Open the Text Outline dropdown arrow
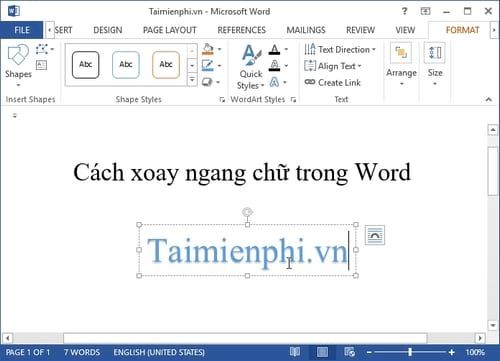Screen dimensions: 500x361 pyautogui.click(x=286, y=65)
